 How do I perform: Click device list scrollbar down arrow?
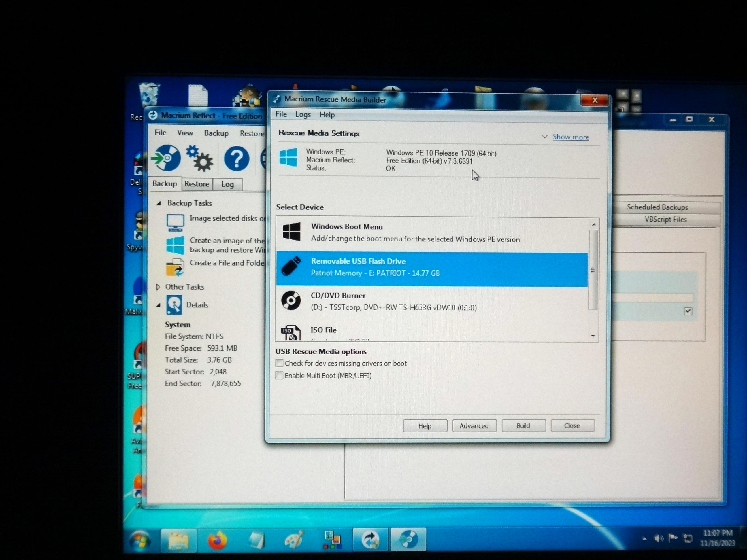tap(593, 336)
